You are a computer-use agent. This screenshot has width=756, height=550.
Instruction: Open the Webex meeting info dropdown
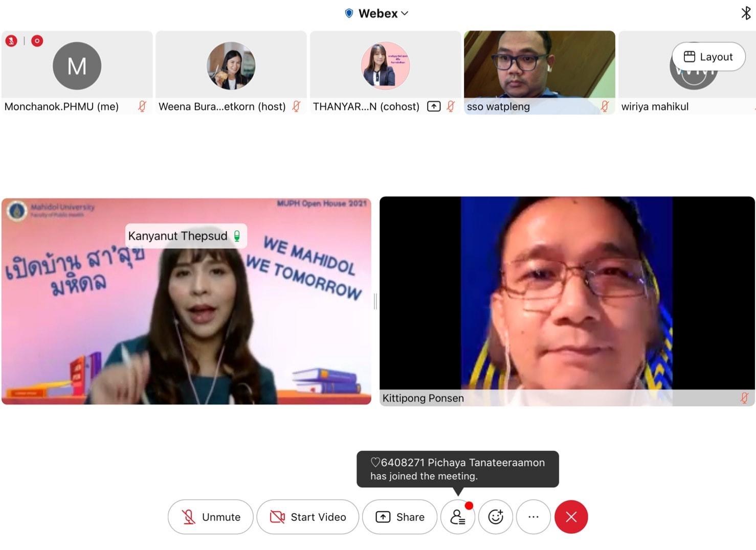tap(383, 13)
